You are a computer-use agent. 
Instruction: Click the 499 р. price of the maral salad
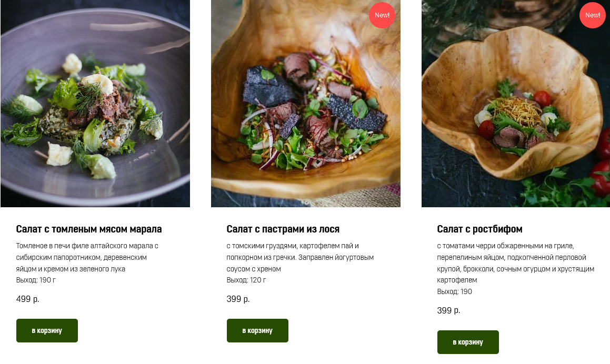[x=28, y=299]
